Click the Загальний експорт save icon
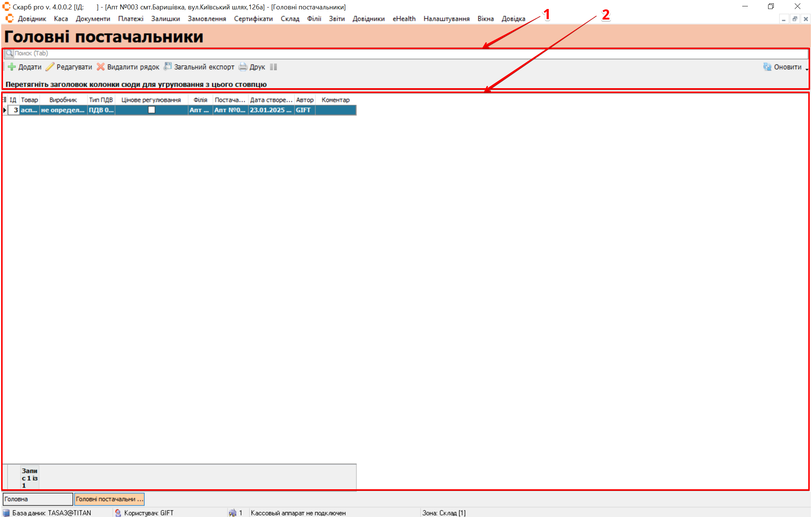Viewport: 812px width, 517px height. click(168, 67)
